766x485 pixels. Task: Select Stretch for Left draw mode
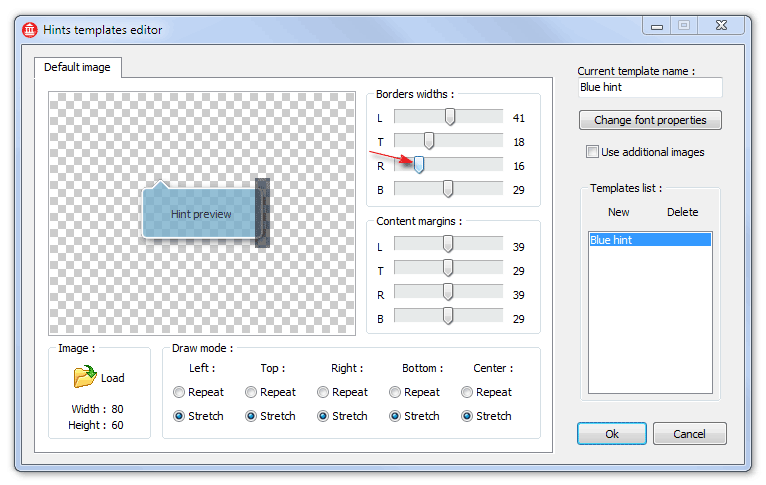coord(179,416)
